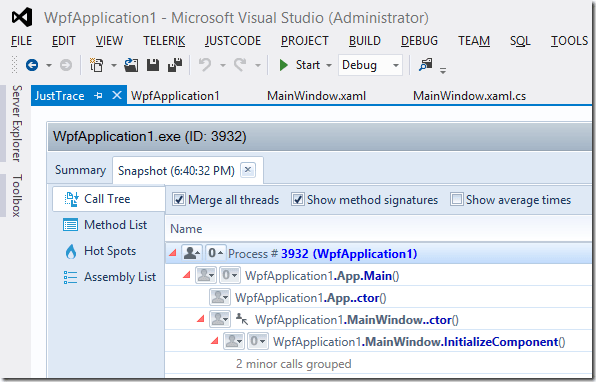The image size is (596, 382).
Task: Open the DEBUG menu
Action: (x=419, y=41)
